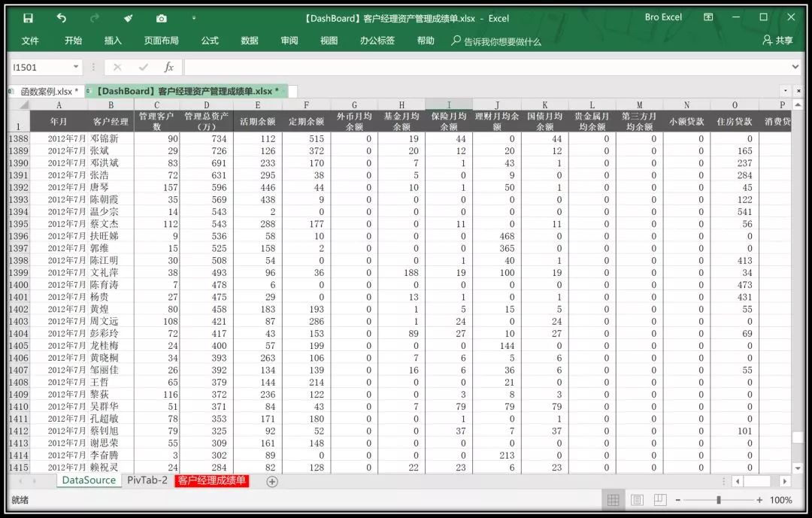Select the 视图 ribbon tab

tap(329, 41)
